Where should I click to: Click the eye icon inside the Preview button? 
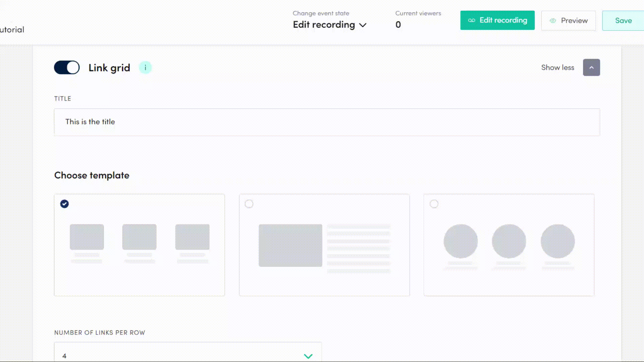(x=553, y=20)
